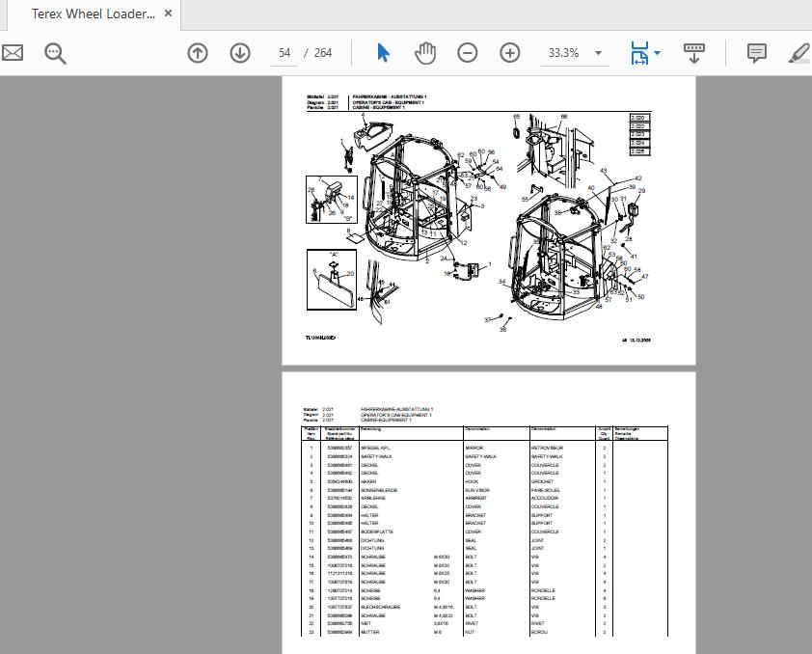Activate the Selection arrow tool
The height and width of the screenshot is (654, 812).
[x=384, y=52]
